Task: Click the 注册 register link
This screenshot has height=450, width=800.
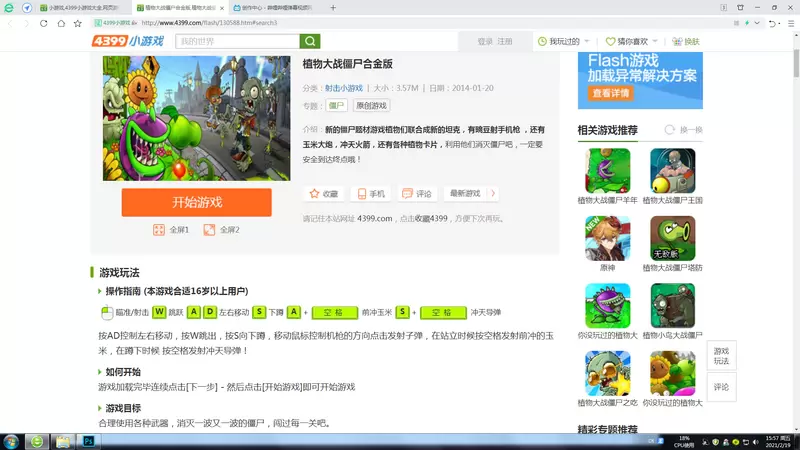Action: [x=505, y=41]
